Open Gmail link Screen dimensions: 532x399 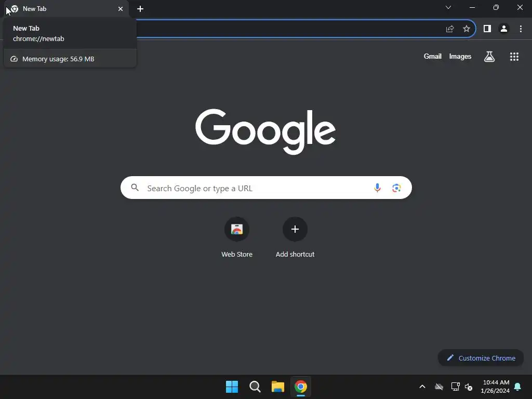coord(433,56)
